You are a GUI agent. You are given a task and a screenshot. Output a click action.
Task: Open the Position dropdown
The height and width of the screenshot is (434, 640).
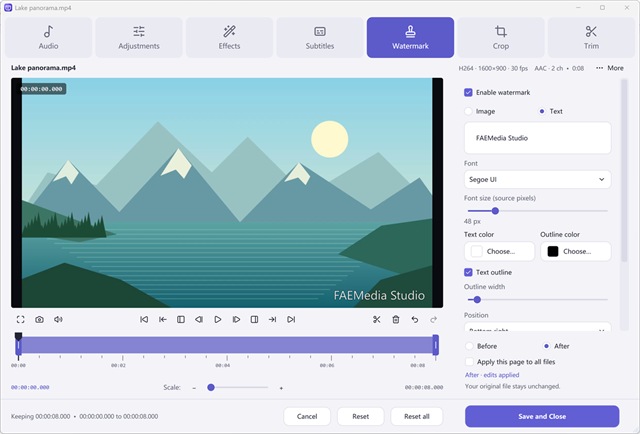(538, 327)
